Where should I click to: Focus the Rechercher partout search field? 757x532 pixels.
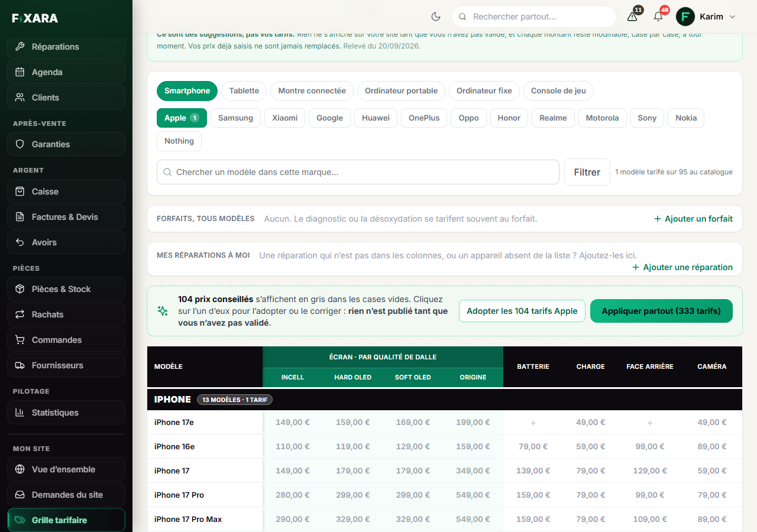point(534,17)
